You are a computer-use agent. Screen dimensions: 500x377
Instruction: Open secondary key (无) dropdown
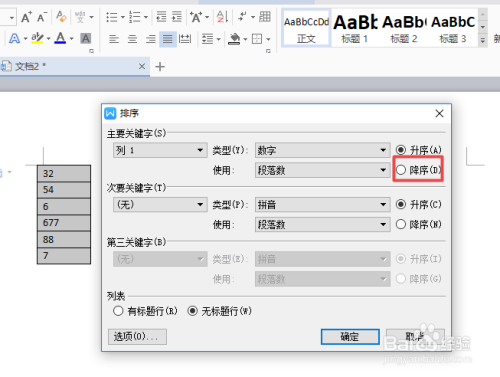pyautogui.click(x=160, y=204)
